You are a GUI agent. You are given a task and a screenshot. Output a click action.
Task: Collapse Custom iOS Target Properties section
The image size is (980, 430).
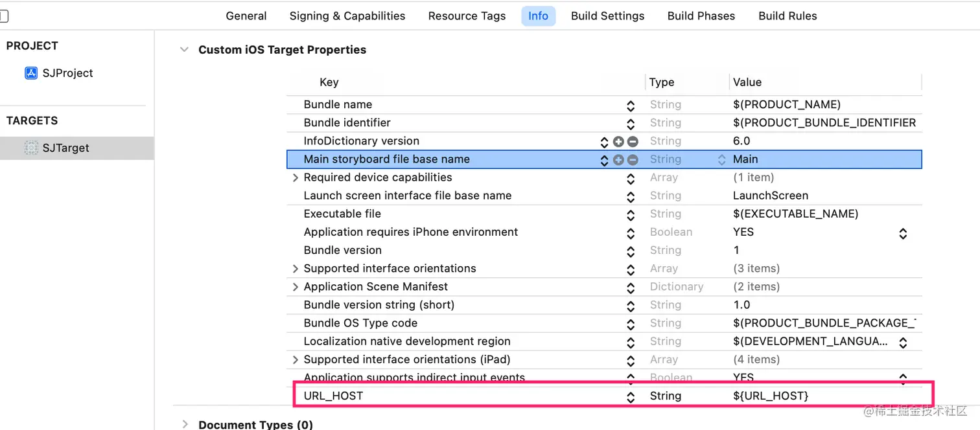[185, 50]
